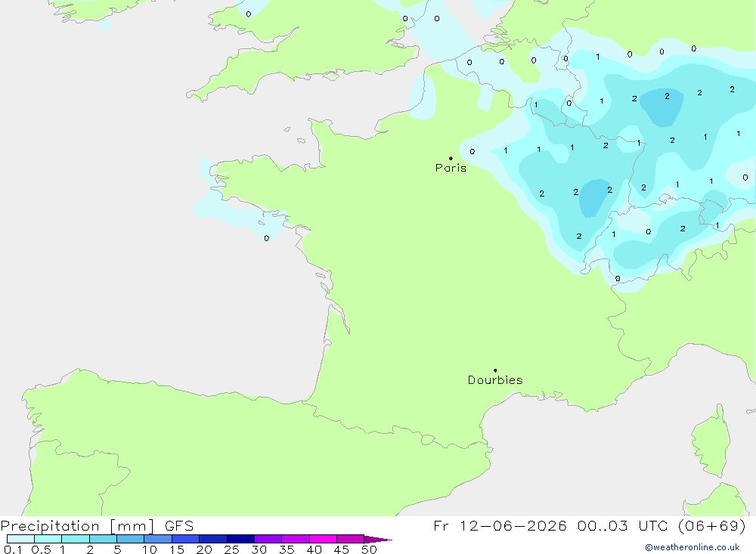Click the 25–30 mm legend color box
The width and height of the screenshot is (756, 554).
coord(240,539)
